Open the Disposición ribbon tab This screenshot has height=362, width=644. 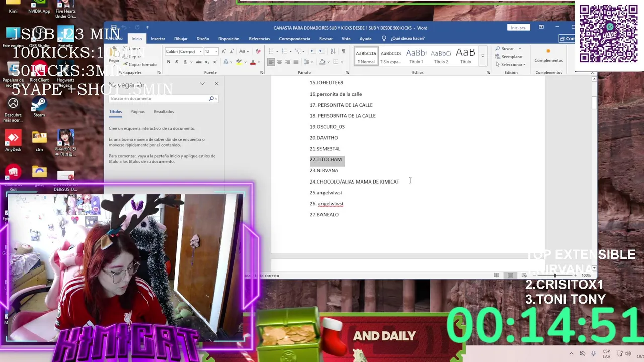tap(229, 39)
